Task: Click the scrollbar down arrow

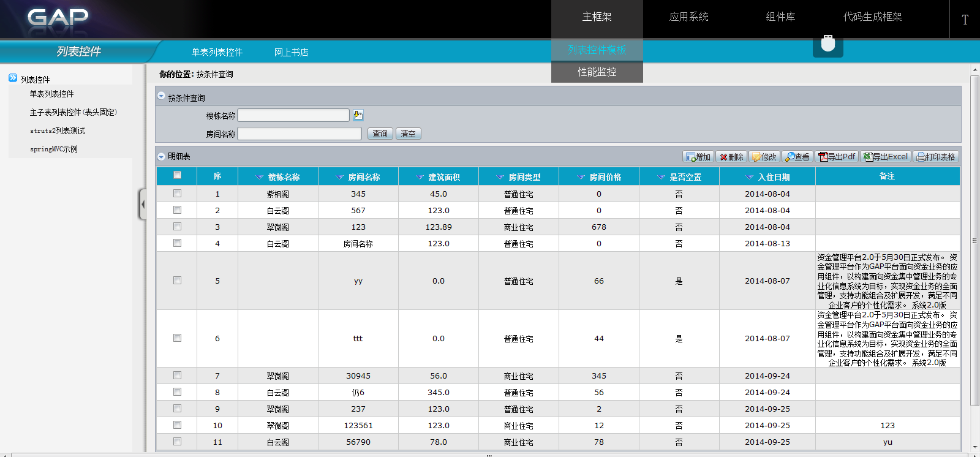Action: tap(974, 448)
